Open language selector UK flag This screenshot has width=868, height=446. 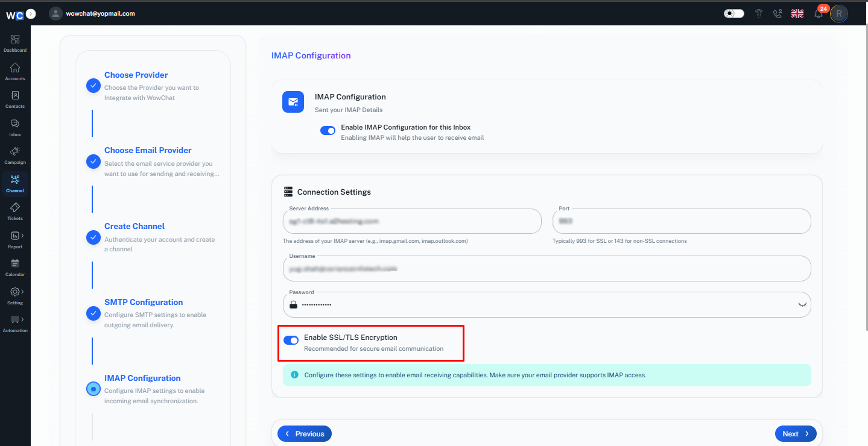797,13
